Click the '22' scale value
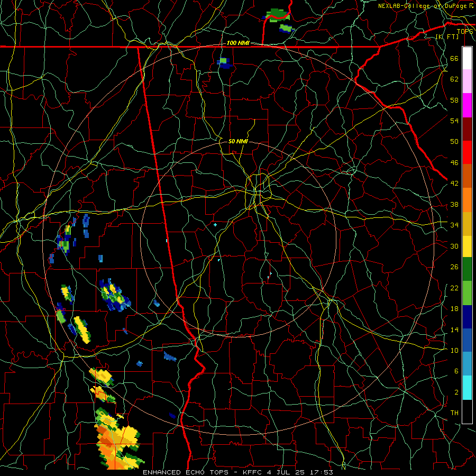476x476 pixels. tap(454, 288)
